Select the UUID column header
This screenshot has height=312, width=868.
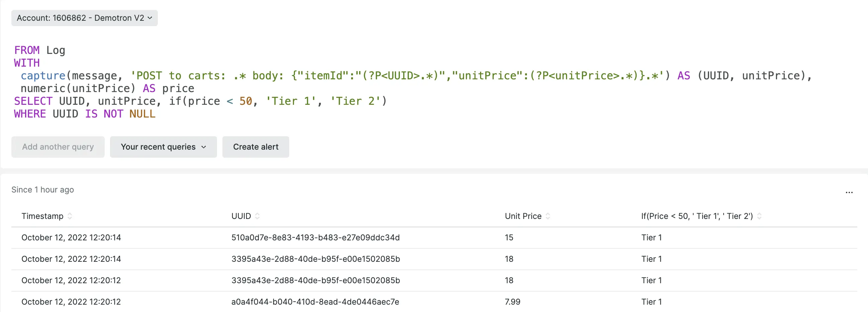click(241, 216)
